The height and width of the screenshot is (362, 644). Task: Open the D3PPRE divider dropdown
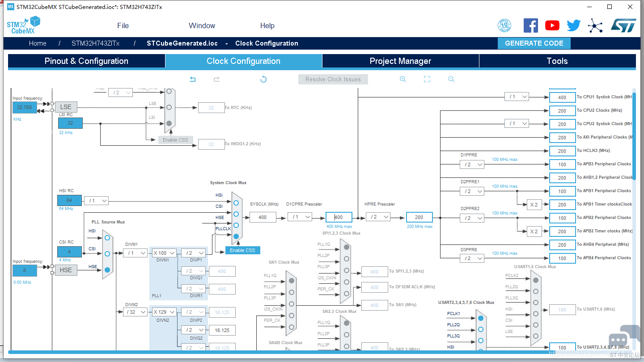[x=472, y=258]
